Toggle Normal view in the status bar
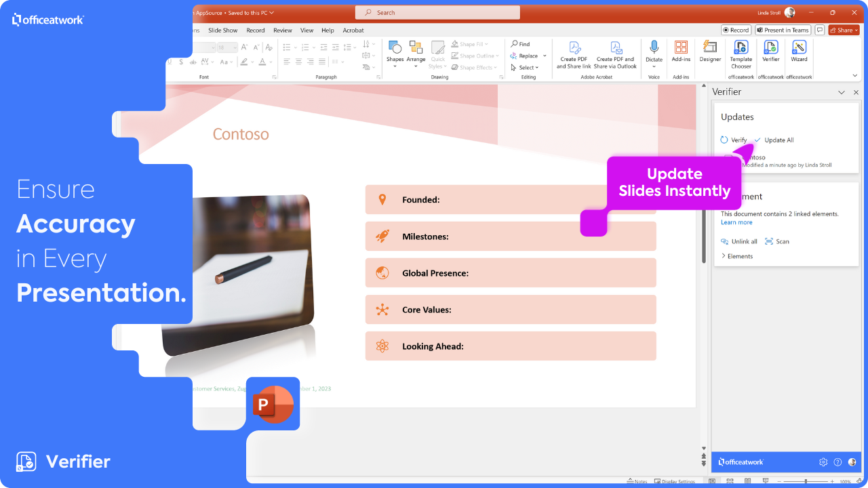This screenshot has height=488, width=868. pos(711,481)
